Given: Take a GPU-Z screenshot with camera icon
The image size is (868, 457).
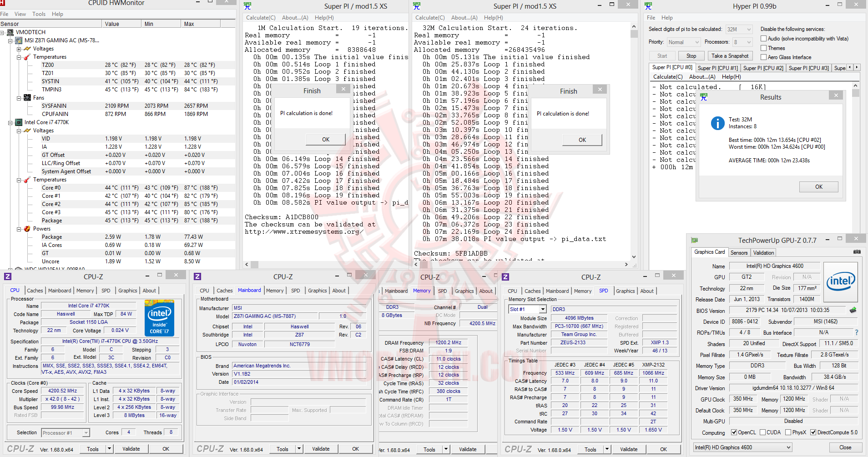Looking at the screenshot, I should coord(857,252).
